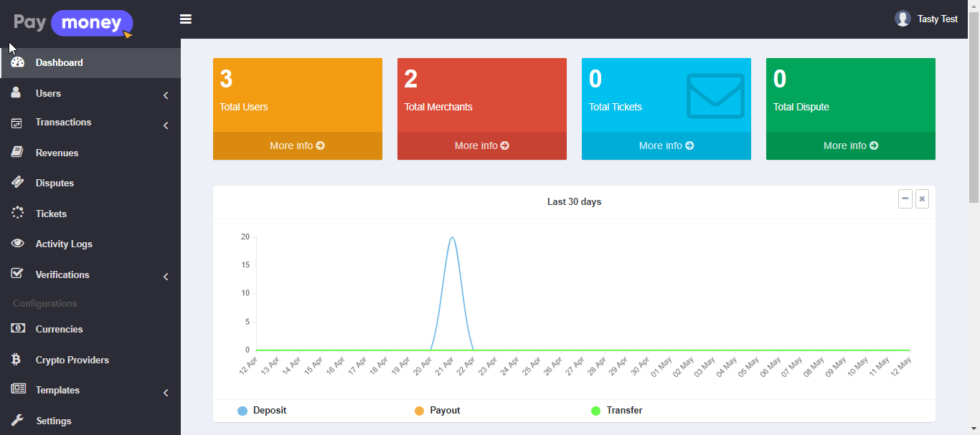Click More info on Total Merchants card
Viewport: 980px width, 435px height.
coord(481,145)
